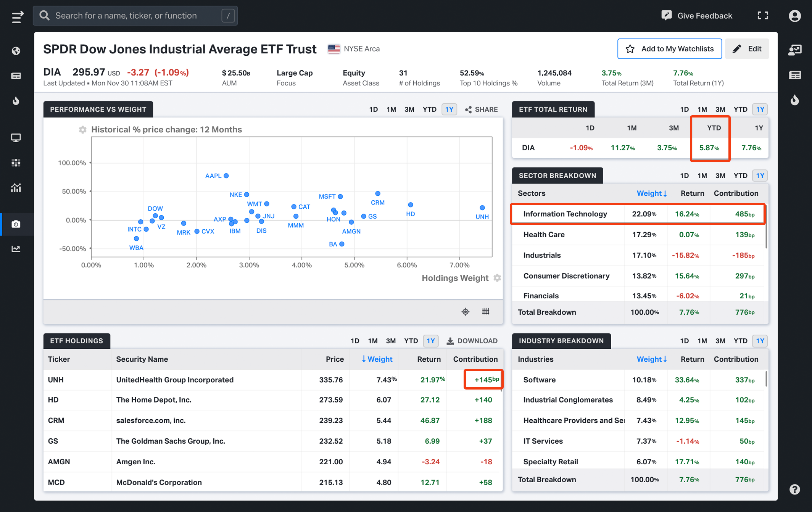Select the camera snapshot icon in left sidebar
Viewport: 812px width, 512px height.
tap(16, 224)
